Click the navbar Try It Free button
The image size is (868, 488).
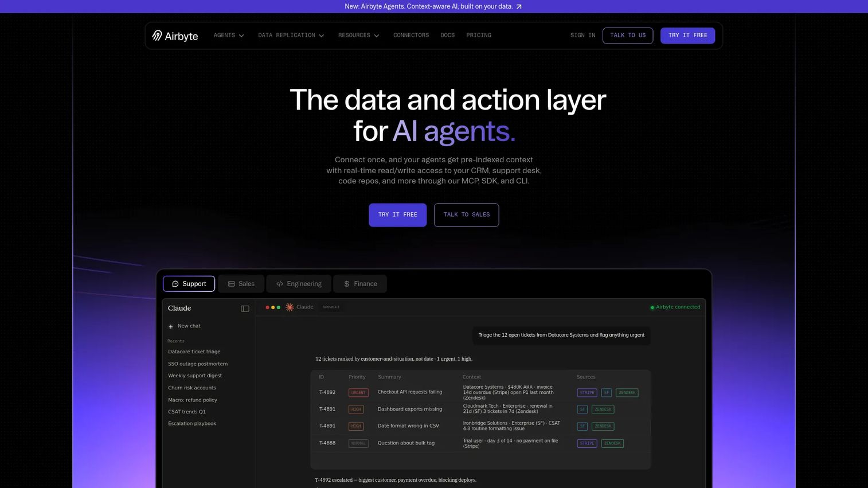688,36
